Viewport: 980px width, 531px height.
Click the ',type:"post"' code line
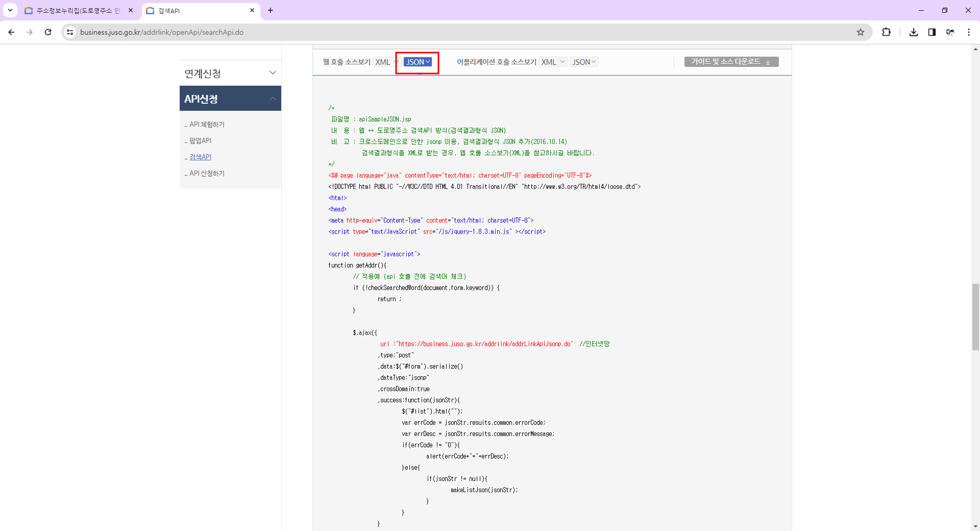(x=396, y=355)
